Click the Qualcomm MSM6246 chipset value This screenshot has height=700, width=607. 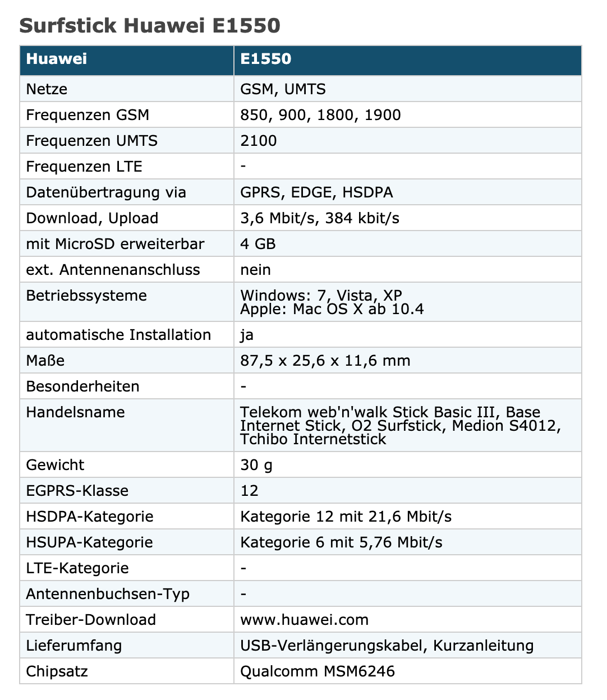tap(318, 671)
